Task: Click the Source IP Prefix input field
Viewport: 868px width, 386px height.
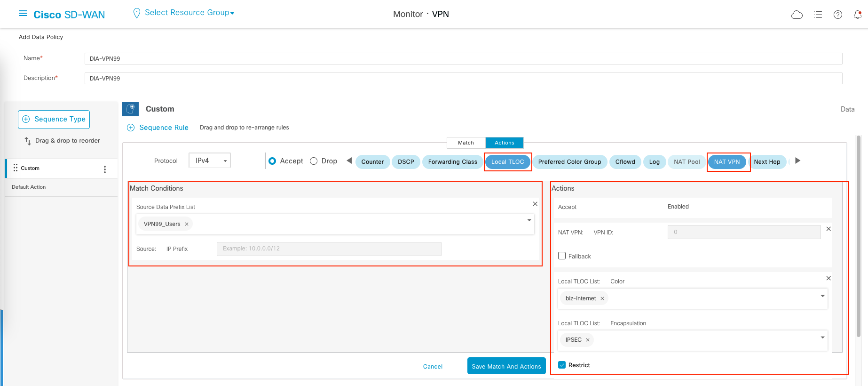Action: pos(329,249)
